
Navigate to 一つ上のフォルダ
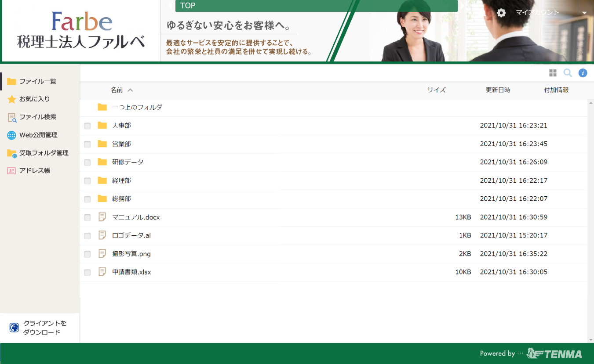137,107
